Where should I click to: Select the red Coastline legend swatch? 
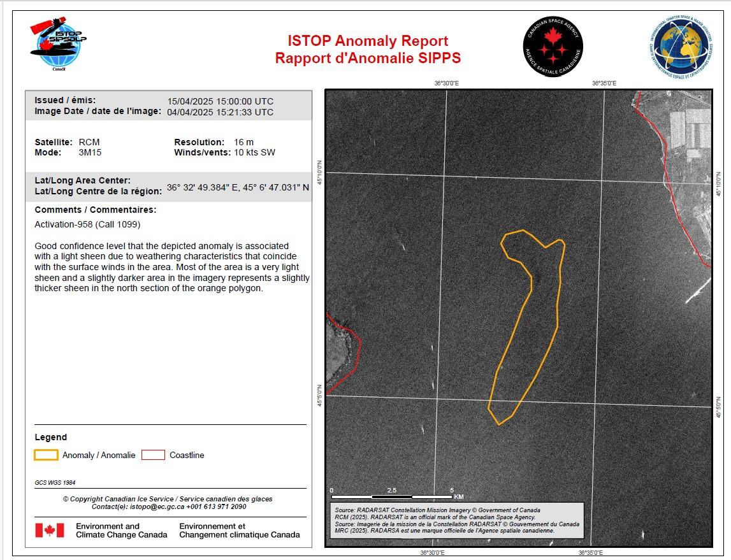point(153,455)
